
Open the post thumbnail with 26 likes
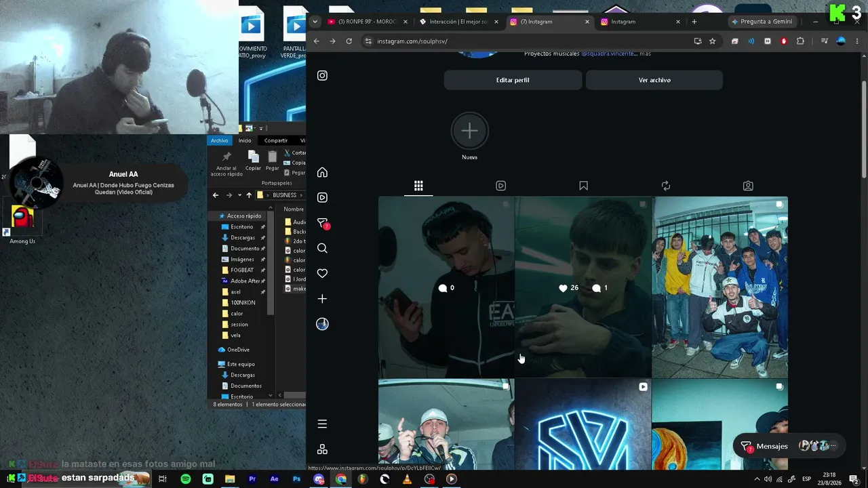click(x=583, y=287)
